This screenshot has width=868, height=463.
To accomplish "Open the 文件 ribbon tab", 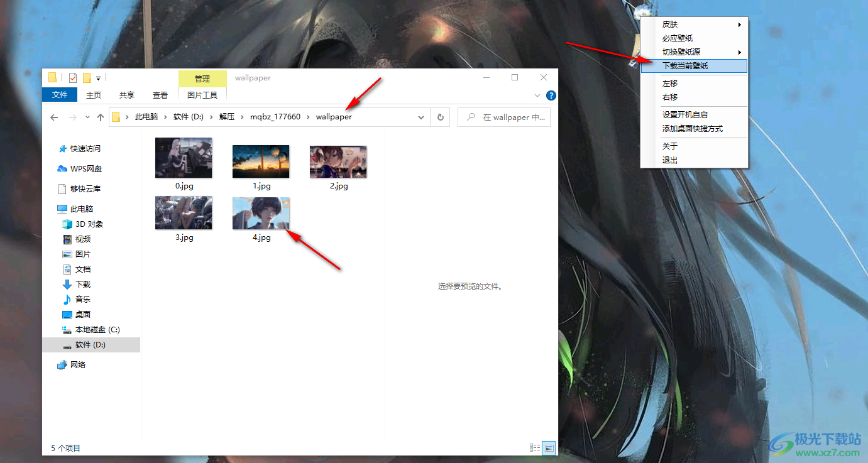I will (x=60, y=95).
